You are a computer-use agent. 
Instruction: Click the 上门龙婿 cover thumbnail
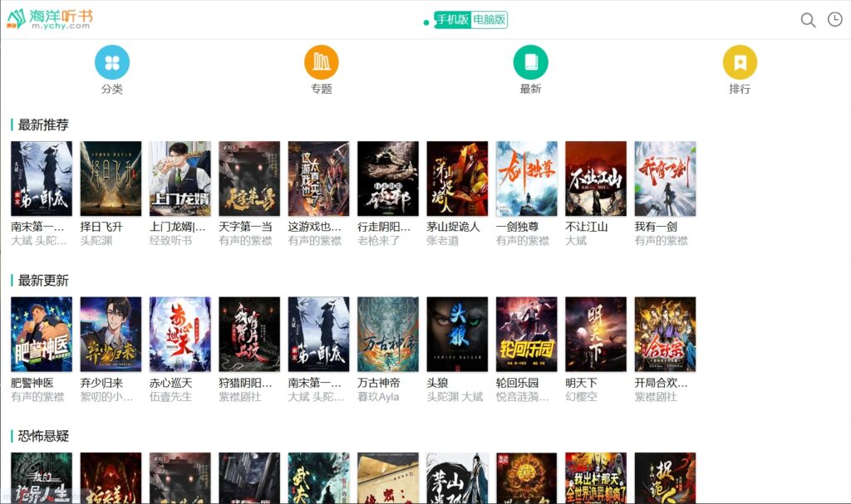[180, 178]
